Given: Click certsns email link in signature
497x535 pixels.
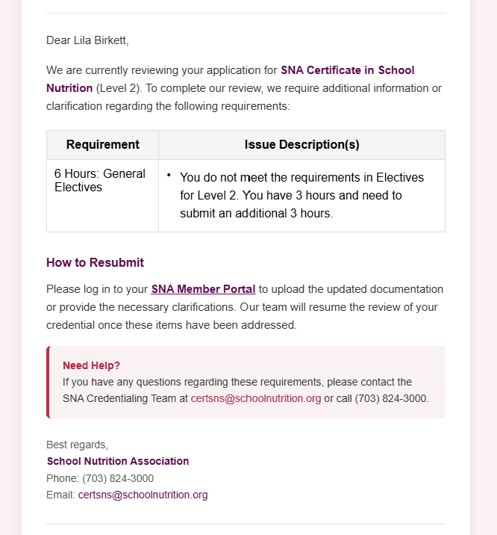Looking at the screenshot, I should tap(143, 495).
